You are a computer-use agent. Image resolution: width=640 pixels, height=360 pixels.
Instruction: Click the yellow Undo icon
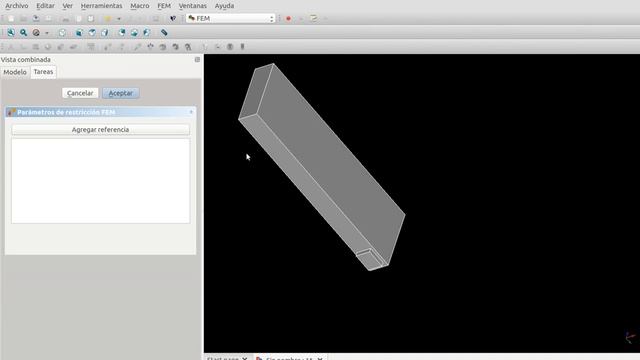click(108, 19)
